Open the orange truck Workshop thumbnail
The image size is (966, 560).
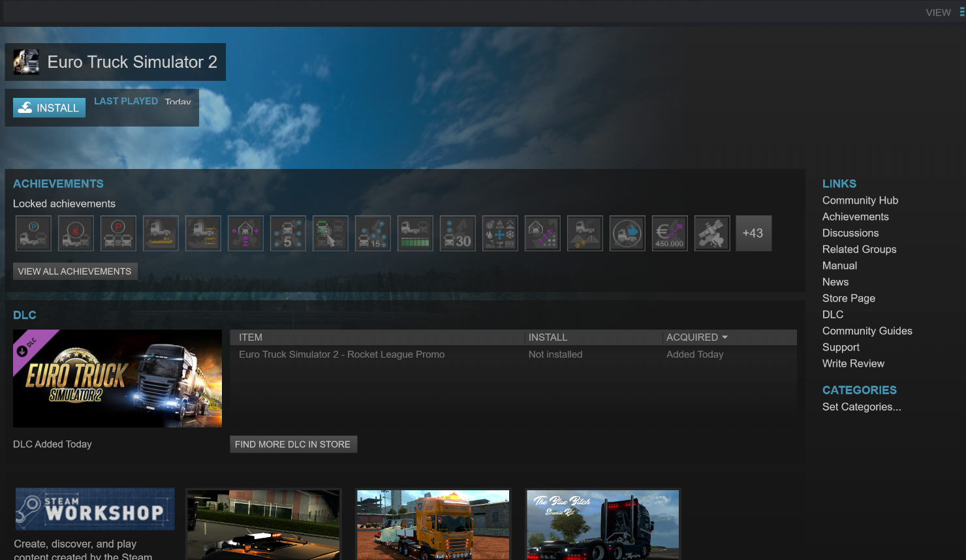[x=433, y=525]
